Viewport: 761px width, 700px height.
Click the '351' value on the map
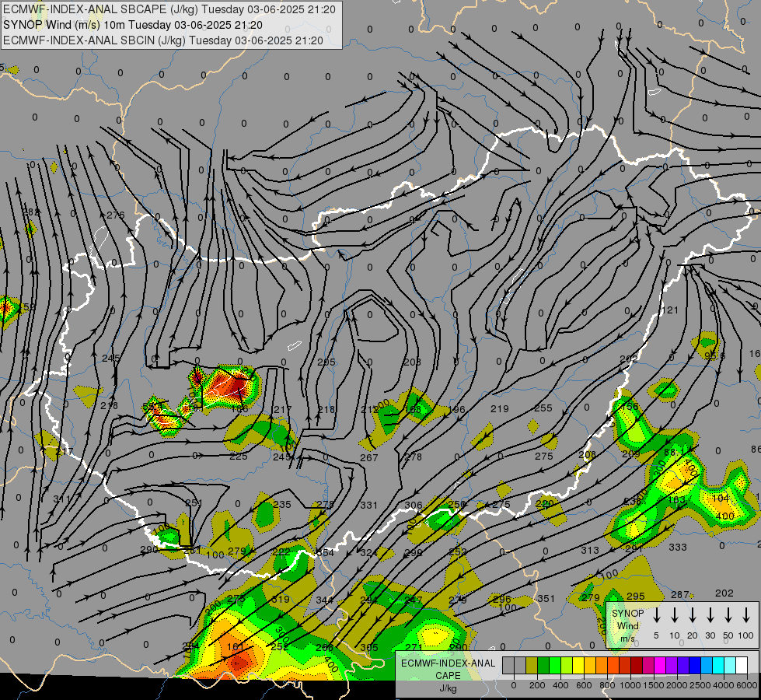[546, 598]
